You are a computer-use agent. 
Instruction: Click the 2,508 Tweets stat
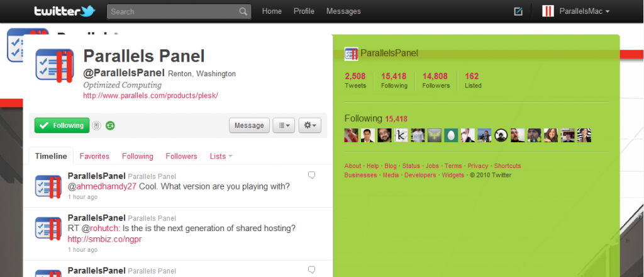[355, 80]
